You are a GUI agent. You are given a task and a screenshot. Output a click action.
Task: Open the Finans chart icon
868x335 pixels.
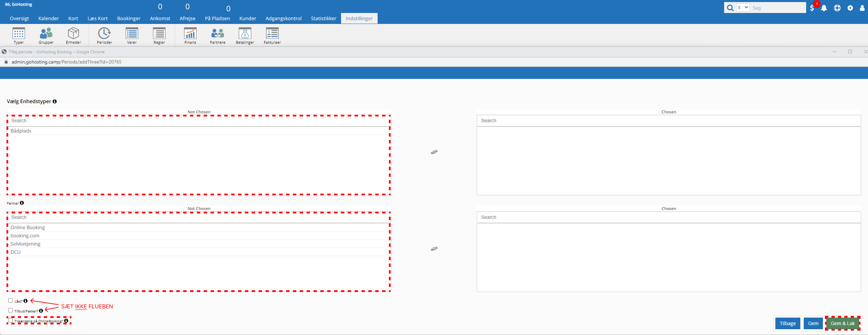coord(190,34)
